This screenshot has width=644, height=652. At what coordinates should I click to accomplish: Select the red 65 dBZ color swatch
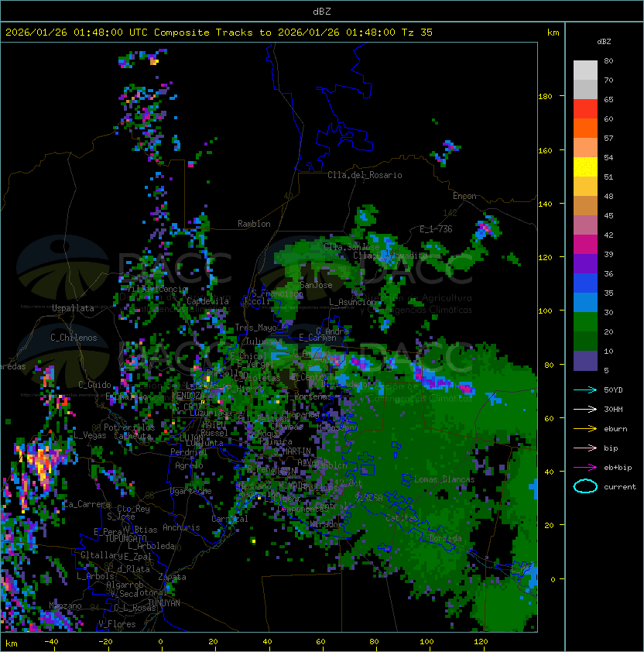585,108
